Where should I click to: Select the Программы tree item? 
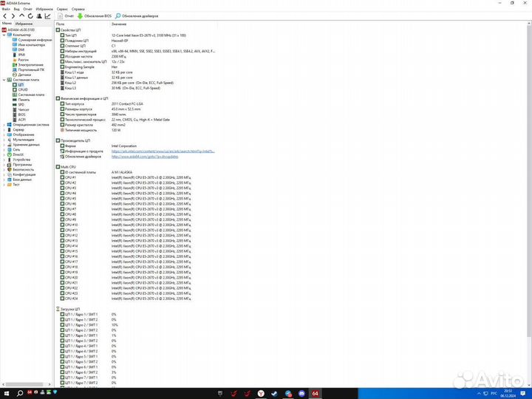click(19, 165)
